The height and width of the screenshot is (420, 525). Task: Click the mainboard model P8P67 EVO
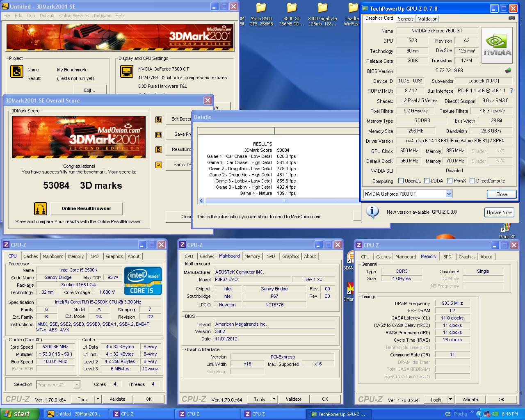pyautogui.click(x=252, y=279)
